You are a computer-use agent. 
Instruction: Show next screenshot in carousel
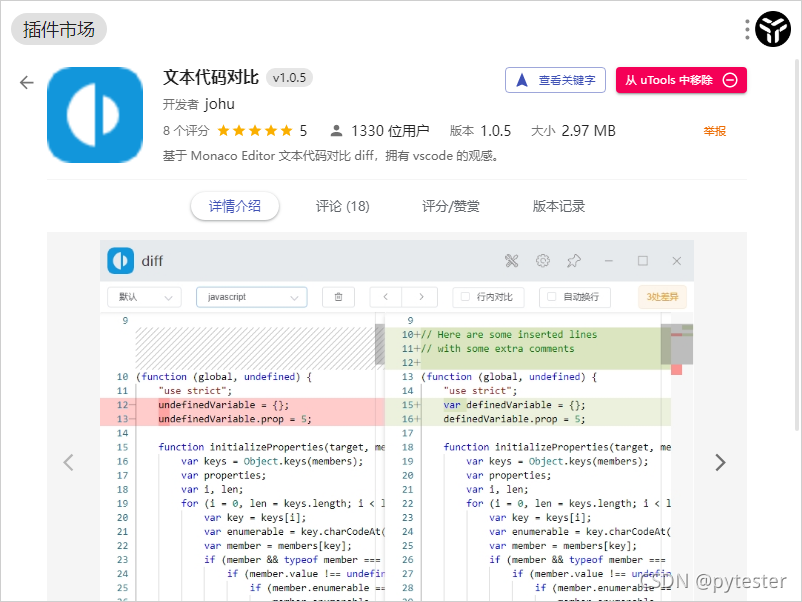[x=720, y=462]
